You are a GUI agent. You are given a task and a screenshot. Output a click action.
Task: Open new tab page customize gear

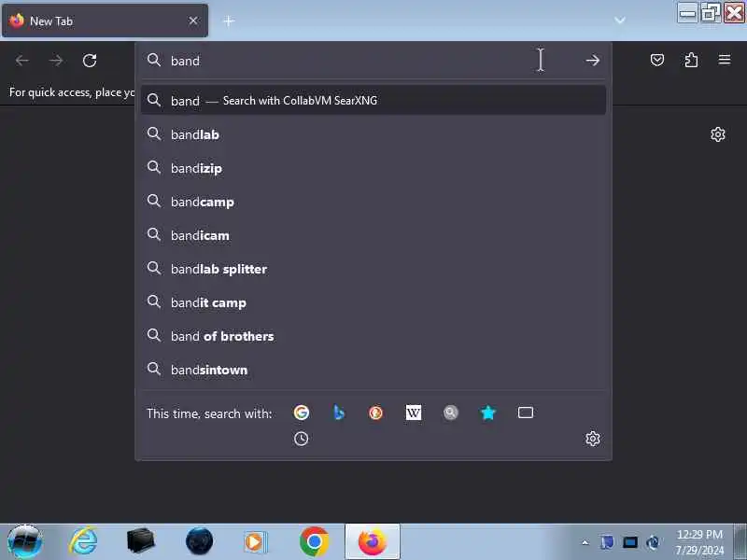coord(718,134)
